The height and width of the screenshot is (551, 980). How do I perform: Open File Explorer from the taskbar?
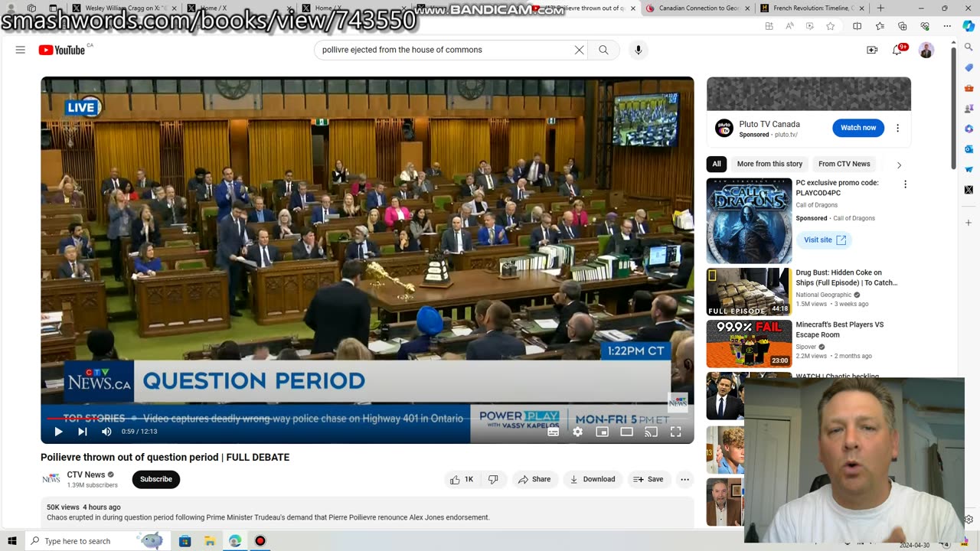pos(210,541)
